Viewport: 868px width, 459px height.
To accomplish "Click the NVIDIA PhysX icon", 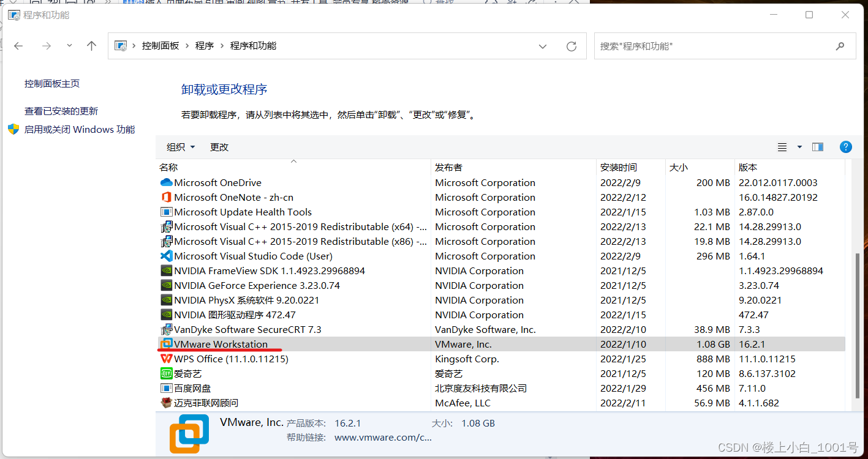I will point(166,300).
